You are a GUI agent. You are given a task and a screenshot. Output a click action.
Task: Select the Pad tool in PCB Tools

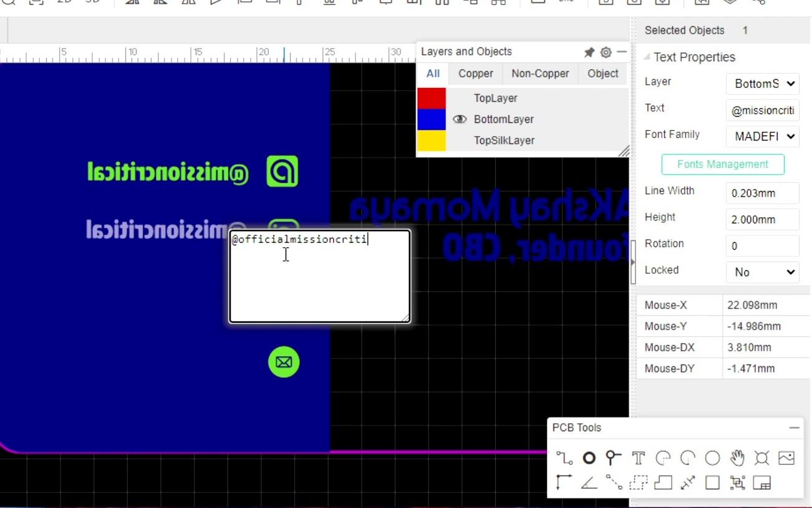[x=589, y=459]
